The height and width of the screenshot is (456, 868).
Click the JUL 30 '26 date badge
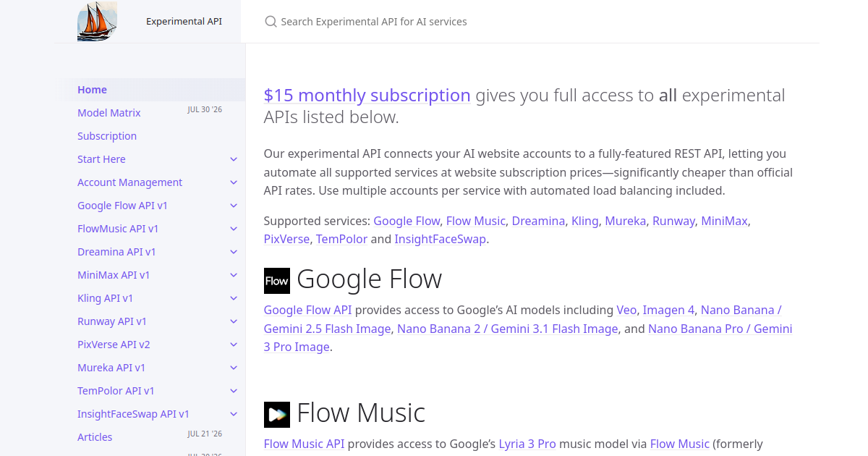pyautogui.click(x=205, y=110)
